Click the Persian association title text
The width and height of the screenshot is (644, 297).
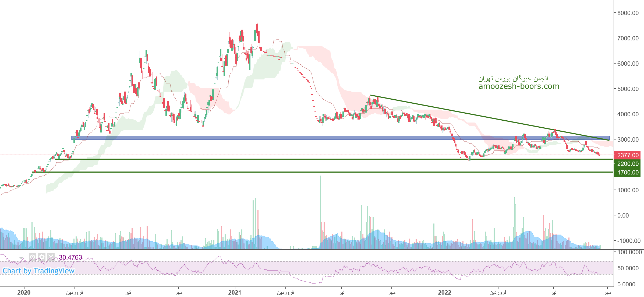(x=513, y=78)
